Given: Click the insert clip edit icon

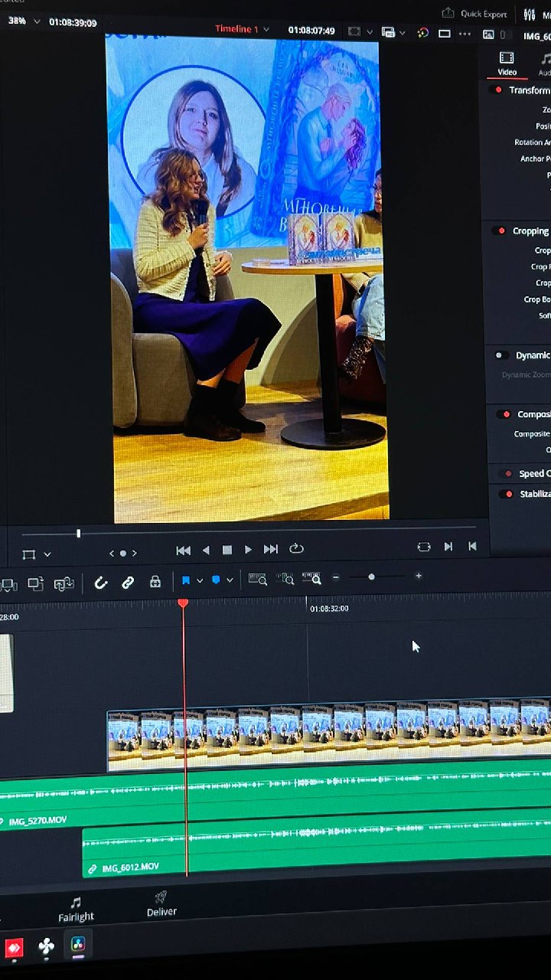Looking at the screenshot, I should point(9,585).
